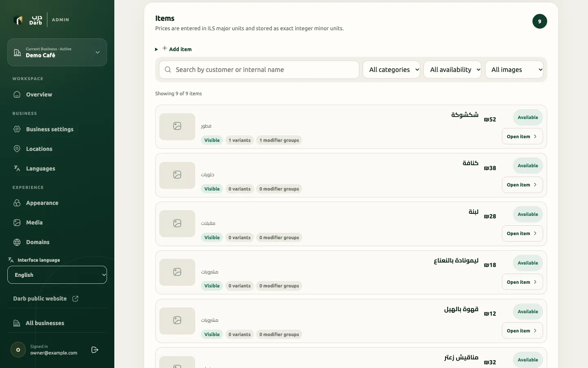
Task: Click the chevron on Open item for لبنة
Action: [535, 233]
